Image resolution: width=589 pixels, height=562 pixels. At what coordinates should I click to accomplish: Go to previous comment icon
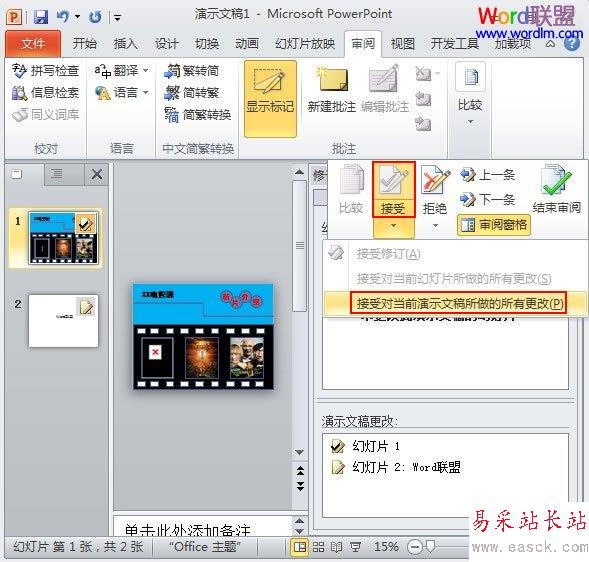(x=423, y=99)
